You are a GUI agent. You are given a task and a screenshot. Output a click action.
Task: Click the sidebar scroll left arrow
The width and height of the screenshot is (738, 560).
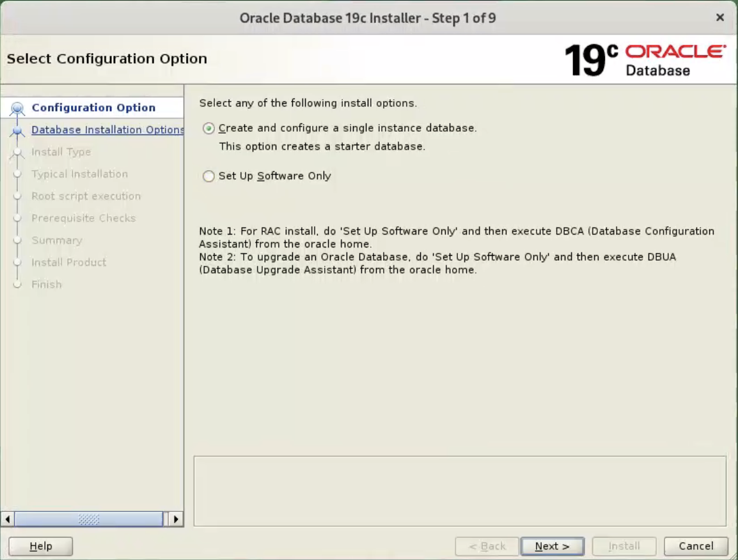point(8,519)
